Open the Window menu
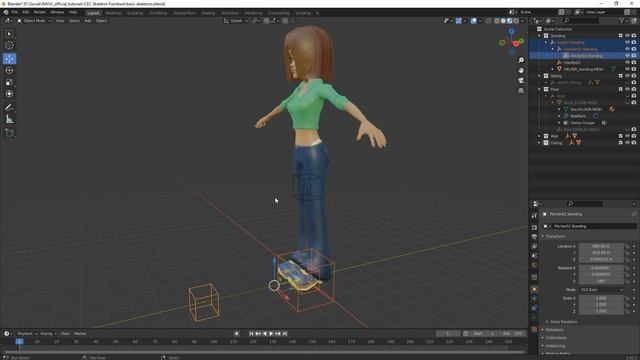This screenshot has width=640, height=360. click(x=57, y=12)
